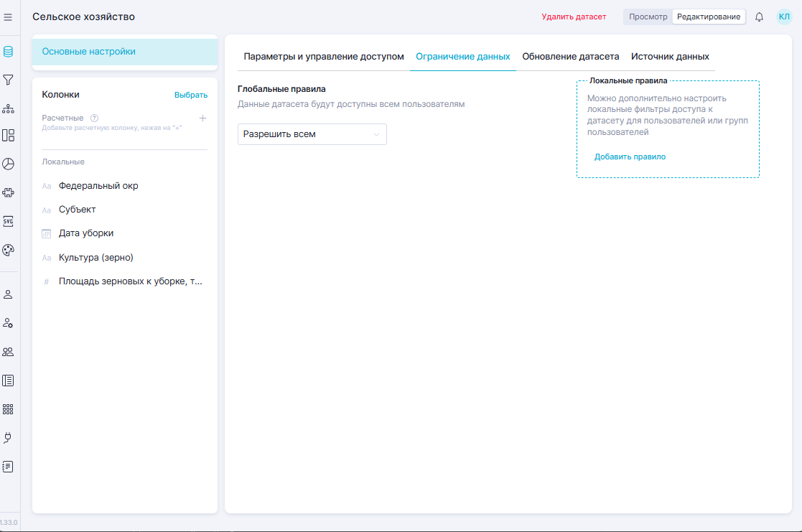Select the Дата уборки column
The width and height of the screenshot is (802, 532).
(x=86, y=233)
